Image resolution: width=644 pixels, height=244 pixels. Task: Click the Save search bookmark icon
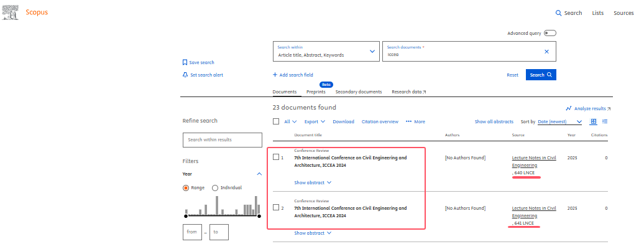pyautogui.click(x=185, y=62)
